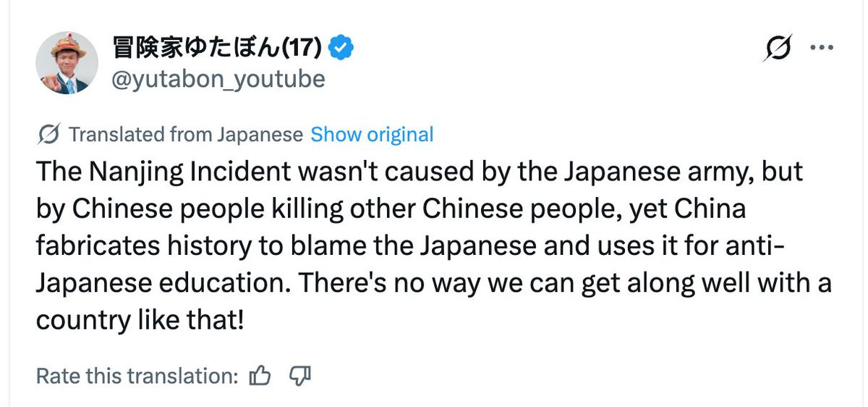Click the '(17)' part of display name

[x=300, y=48]
